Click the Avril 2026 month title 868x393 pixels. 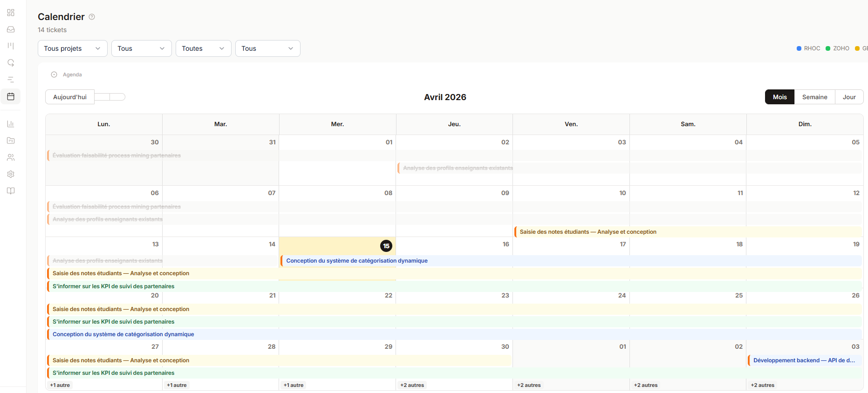pos(445,97)
